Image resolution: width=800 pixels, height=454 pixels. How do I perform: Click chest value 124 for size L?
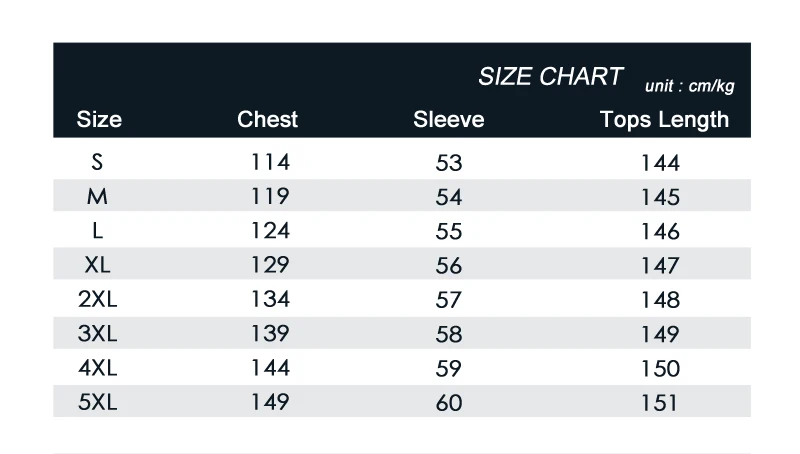pos(269,231)
